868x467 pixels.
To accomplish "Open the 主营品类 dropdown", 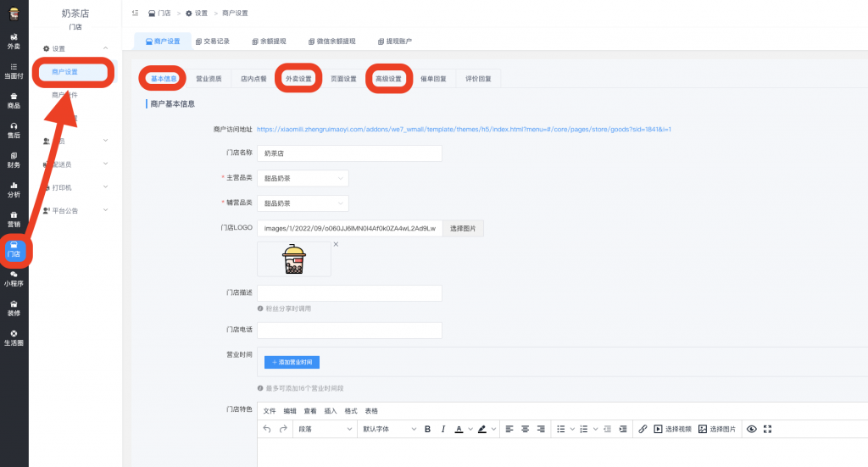I will coord(302,179).
